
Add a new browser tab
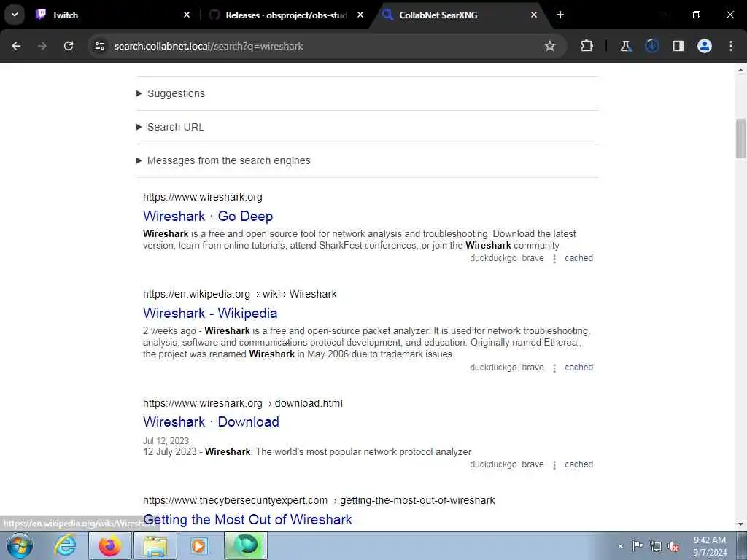pos(560,15)
